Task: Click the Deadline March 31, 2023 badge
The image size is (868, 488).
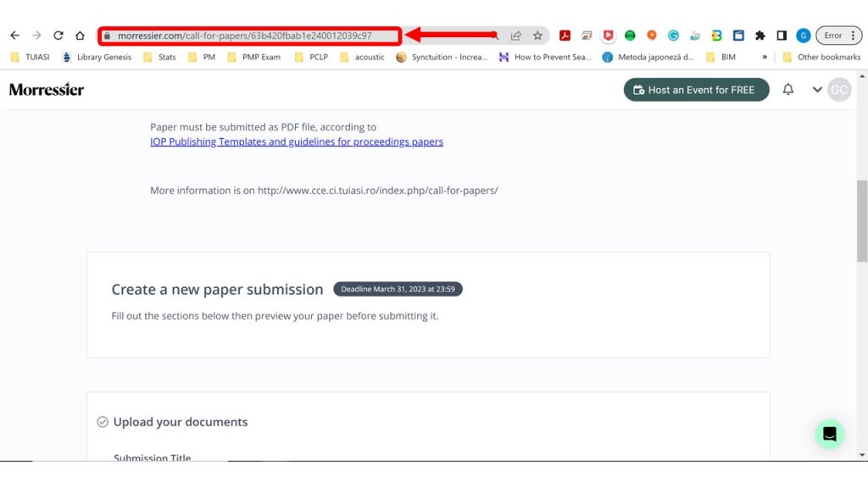Action: [398, 290]
